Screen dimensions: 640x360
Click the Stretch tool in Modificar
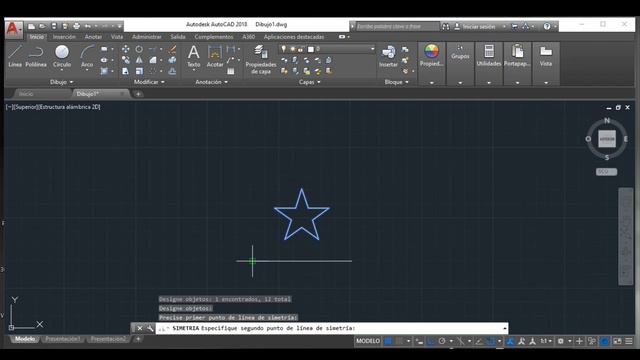[125, 71]
